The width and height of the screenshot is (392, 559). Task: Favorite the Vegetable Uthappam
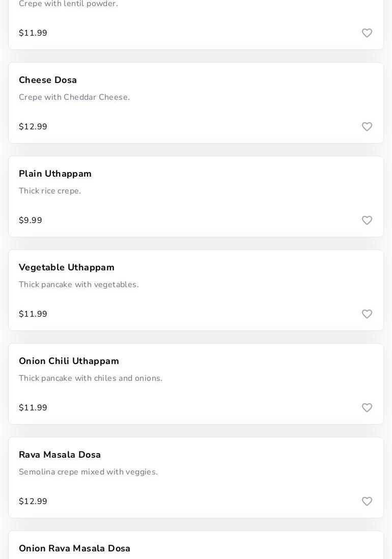367,314
